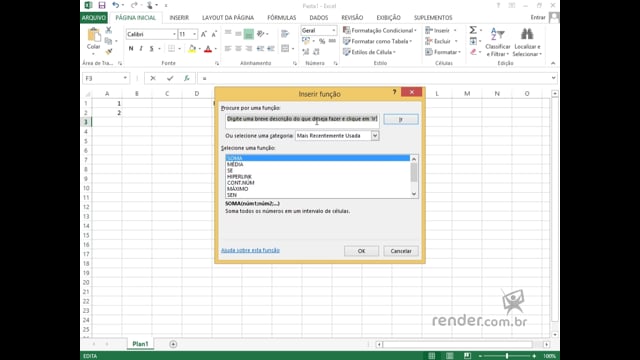Select HIPERLINK in the function list

(x=239, y=176)
